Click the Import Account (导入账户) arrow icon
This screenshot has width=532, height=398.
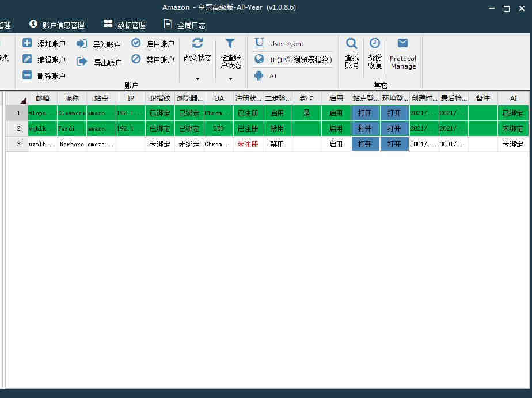(81, 43)
